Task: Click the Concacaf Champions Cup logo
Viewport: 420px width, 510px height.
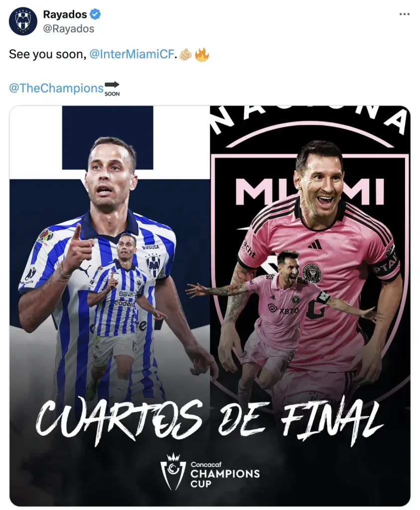Action: 210,472
